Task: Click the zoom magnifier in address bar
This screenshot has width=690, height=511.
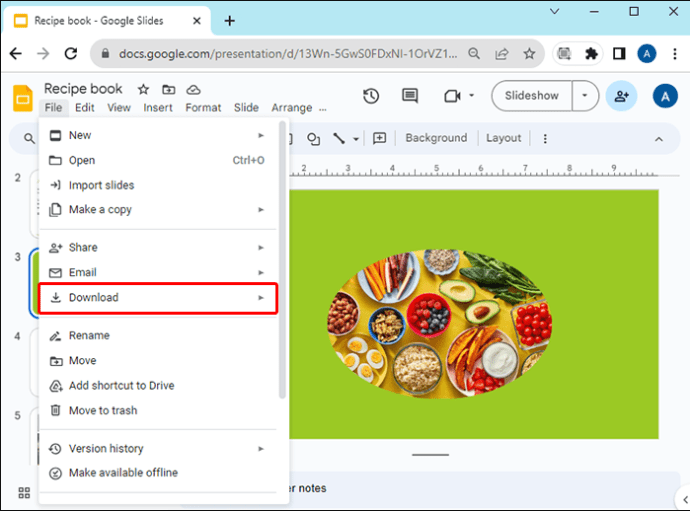Action: (474, 54)
